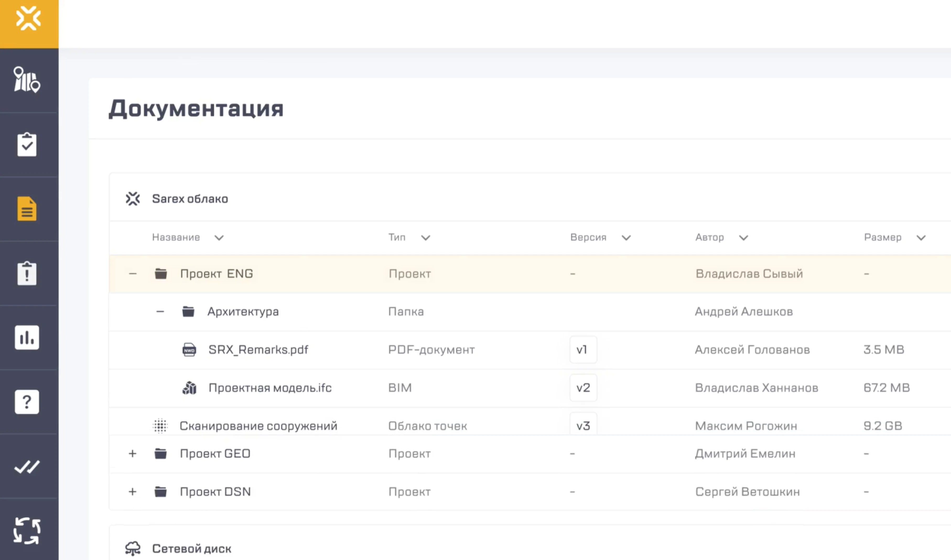Sort by the Название column chevron
Viewport: 951px width, 560px height.
coord(219,238)
